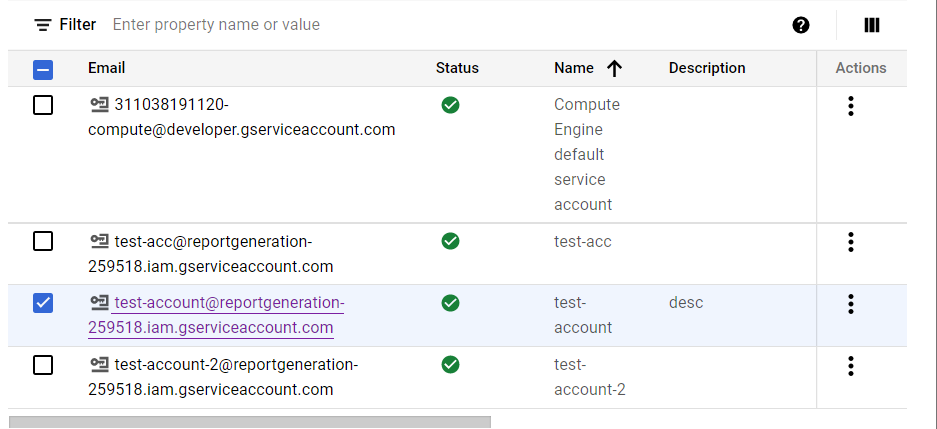Toggle the select-all header checkbox
This screenshot has width=937, height=429.
point(43,69)
